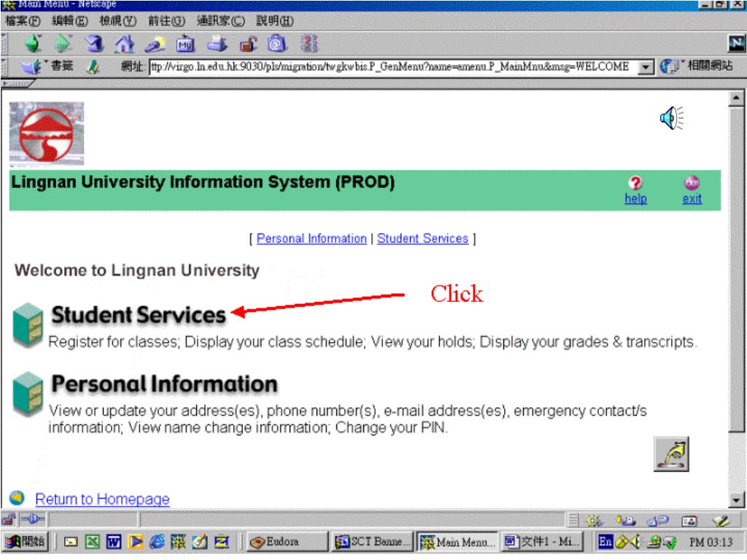Click the Netscape Forward arrow button
747x560 pixels.
[63, 44]
